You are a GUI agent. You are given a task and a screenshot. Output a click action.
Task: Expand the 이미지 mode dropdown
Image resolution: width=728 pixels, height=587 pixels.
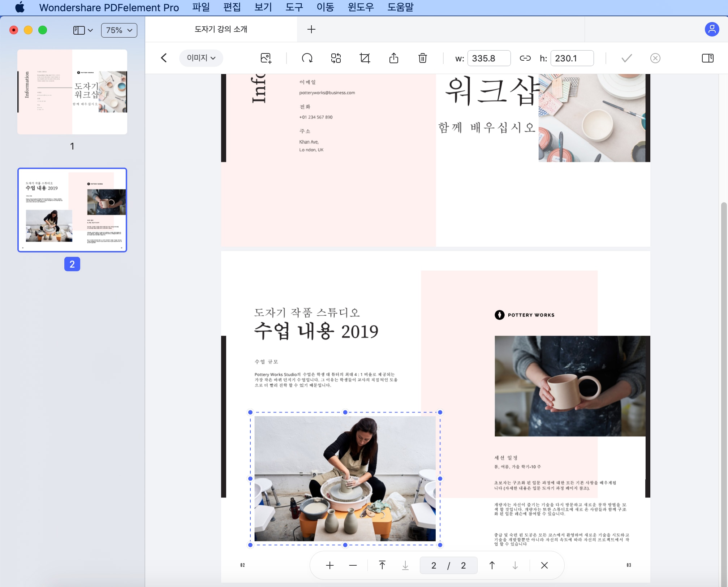tap(201, 58)
